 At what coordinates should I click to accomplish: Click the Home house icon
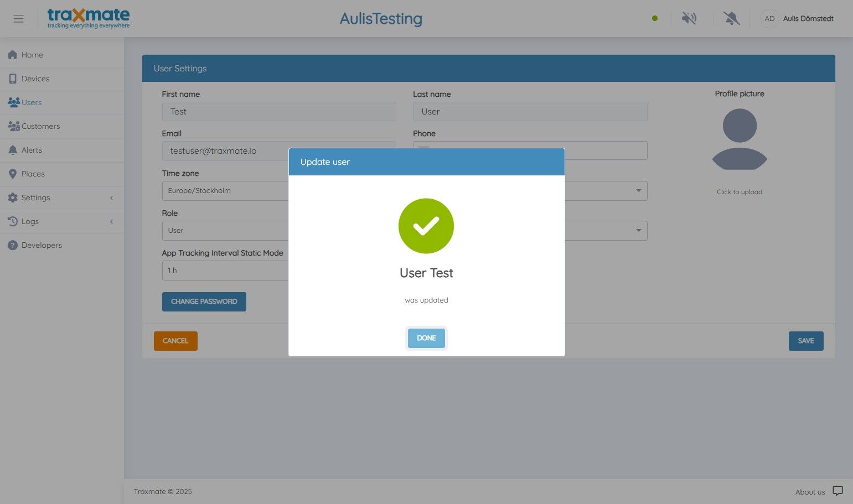click(13, 55)
